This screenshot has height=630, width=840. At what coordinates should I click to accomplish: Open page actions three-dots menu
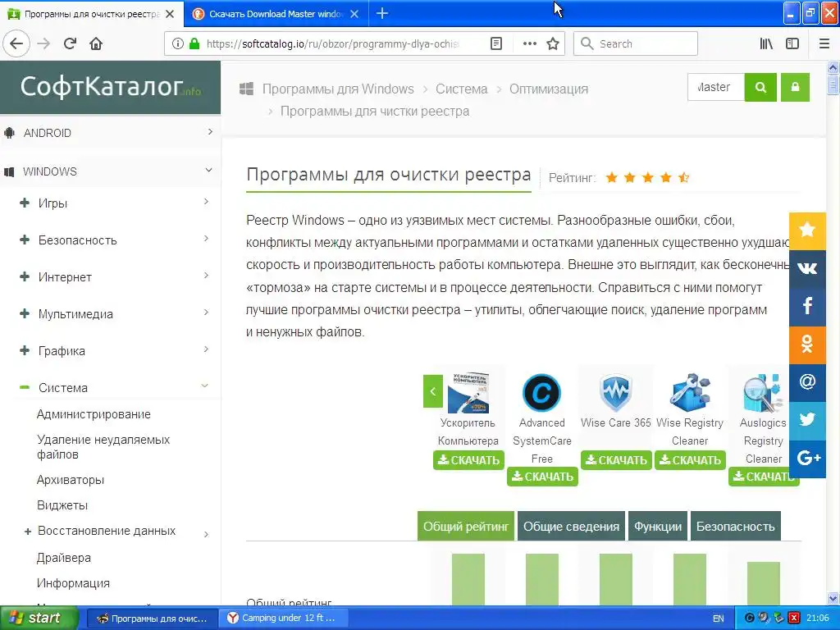pyautogui.click(x=529, y=43)
